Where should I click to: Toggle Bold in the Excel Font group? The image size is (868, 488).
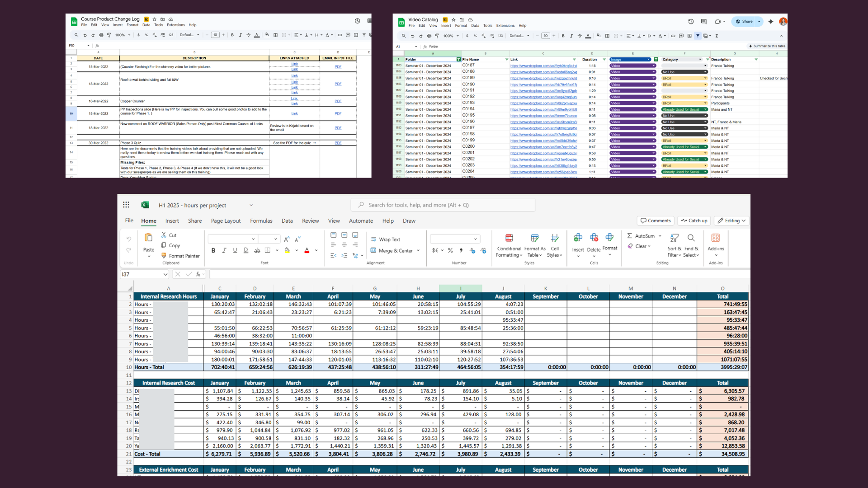coord(213,250)
